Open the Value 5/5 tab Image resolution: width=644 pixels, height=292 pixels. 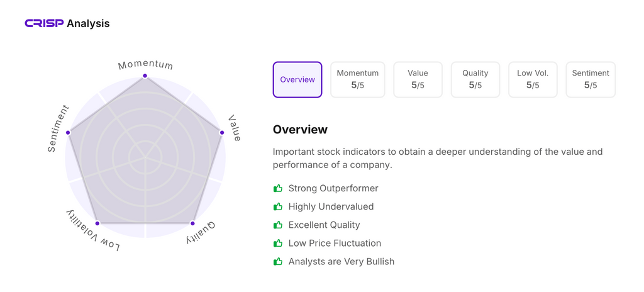pos(418,79)
